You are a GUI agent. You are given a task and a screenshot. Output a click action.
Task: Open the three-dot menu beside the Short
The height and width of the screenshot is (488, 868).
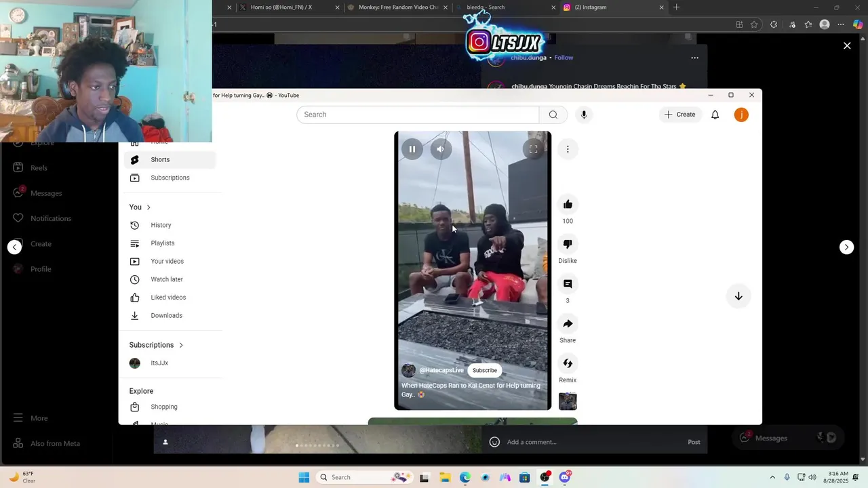(x=568, y=149)
